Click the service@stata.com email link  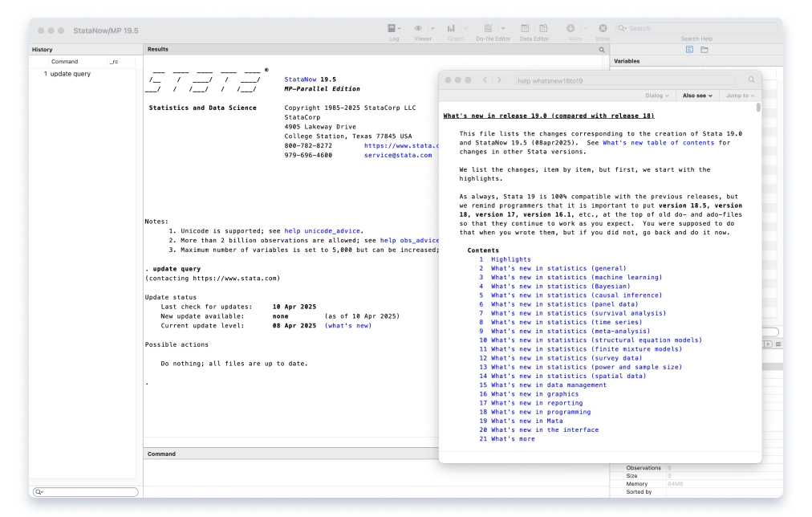398,155
